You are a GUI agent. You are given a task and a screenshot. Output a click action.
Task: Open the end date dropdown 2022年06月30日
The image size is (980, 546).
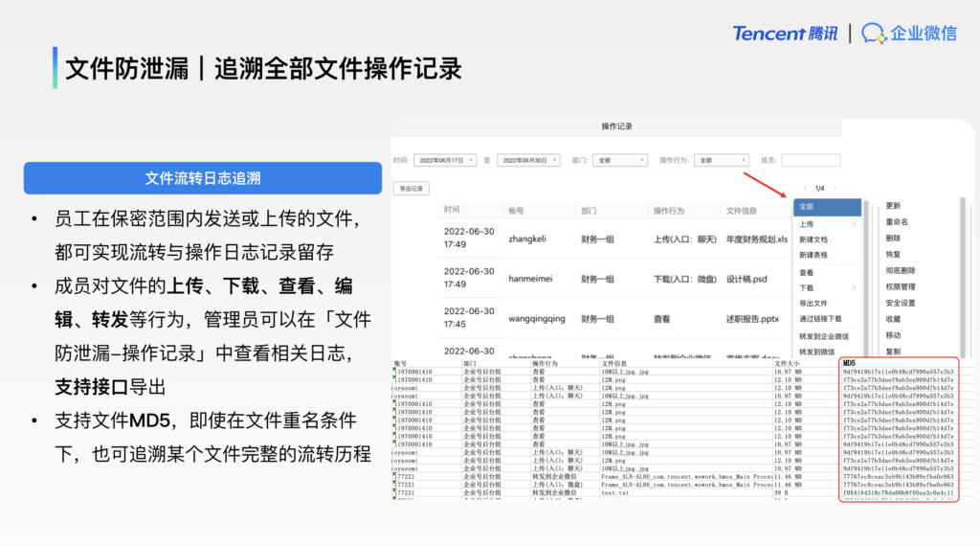(x=528, y=161)
